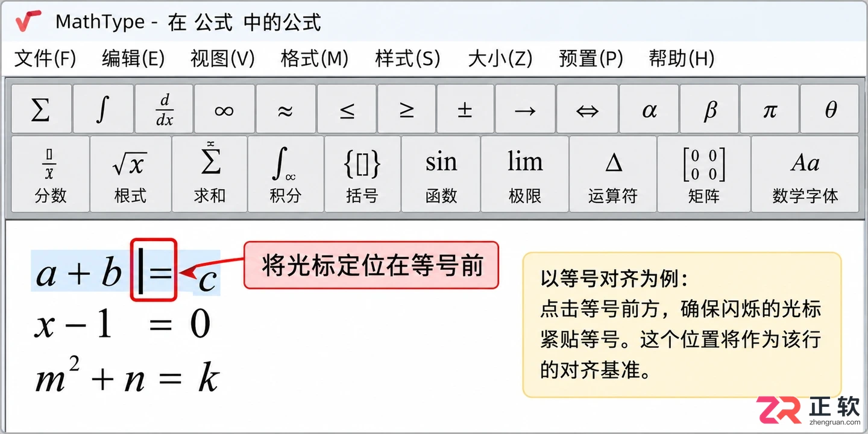Insert the approximately equal symbol
Viewport: 868px width, 434px height.
(286, 109)
